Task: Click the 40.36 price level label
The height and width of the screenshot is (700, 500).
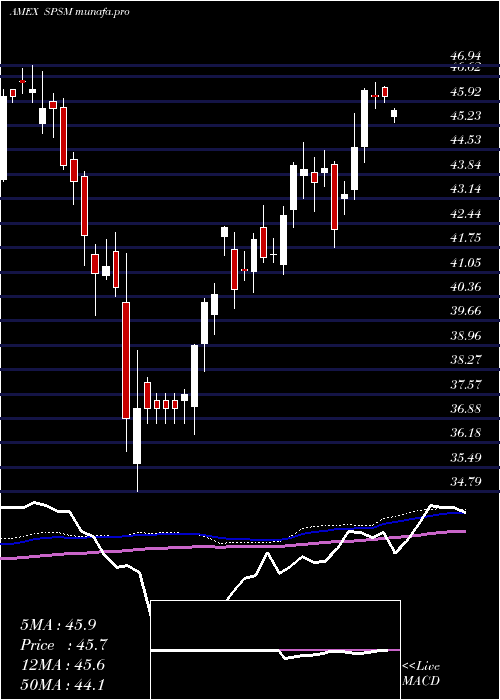Action: [466, 286]
